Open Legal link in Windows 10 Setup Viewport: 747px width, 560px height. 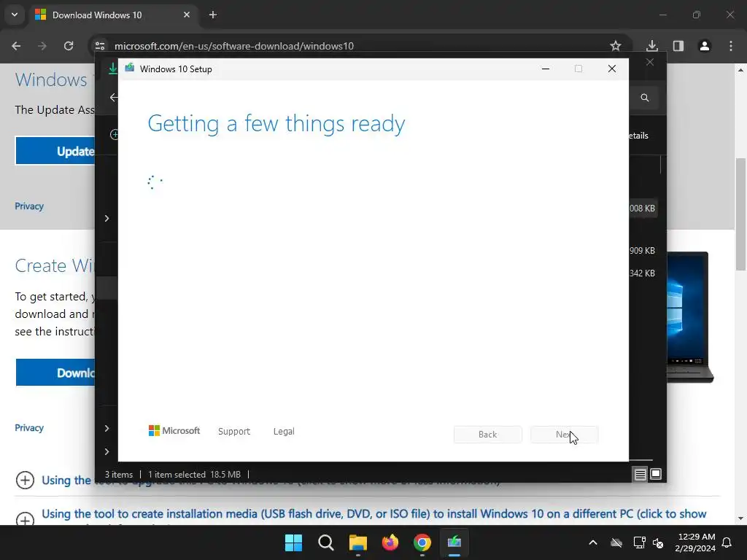(x=284, y=432)
